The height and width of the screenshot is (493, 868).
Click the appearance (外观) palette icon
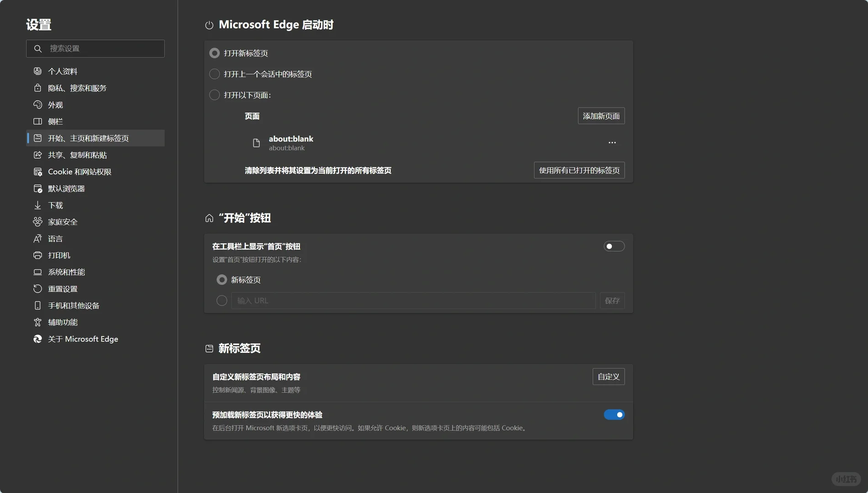coord(37,105)
